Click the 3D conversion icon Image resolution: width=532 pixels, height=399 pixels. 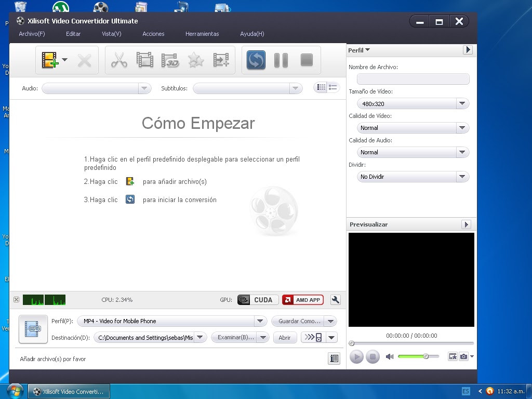pyautogui.click(x=170, y=60)
